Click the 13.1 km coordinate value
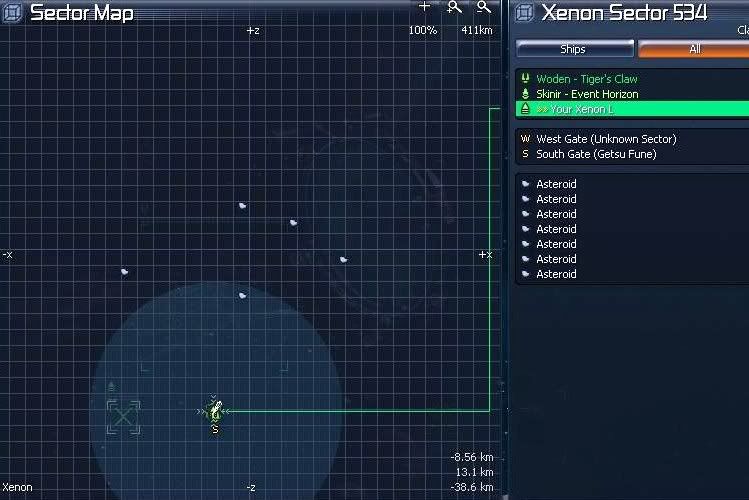Viewport: 749px width, 500px height. (474, 472)
